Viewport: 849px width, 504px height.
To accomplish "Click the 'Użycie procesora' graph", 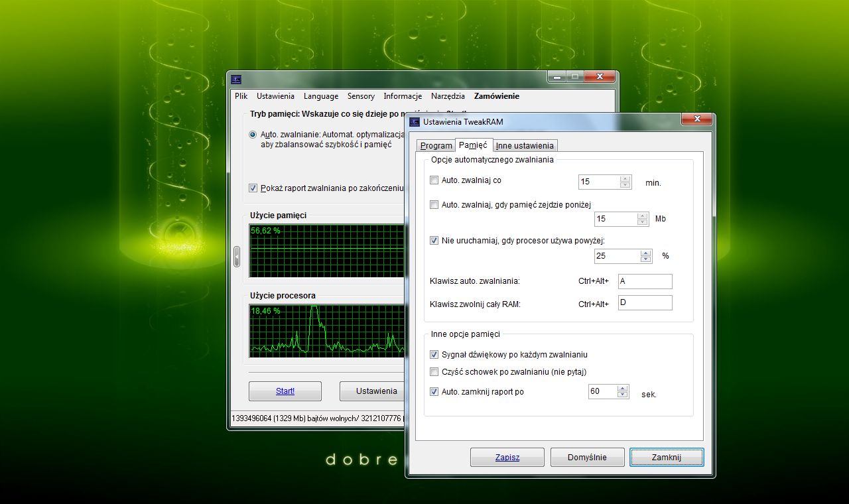I will click(x=328, y=332).
